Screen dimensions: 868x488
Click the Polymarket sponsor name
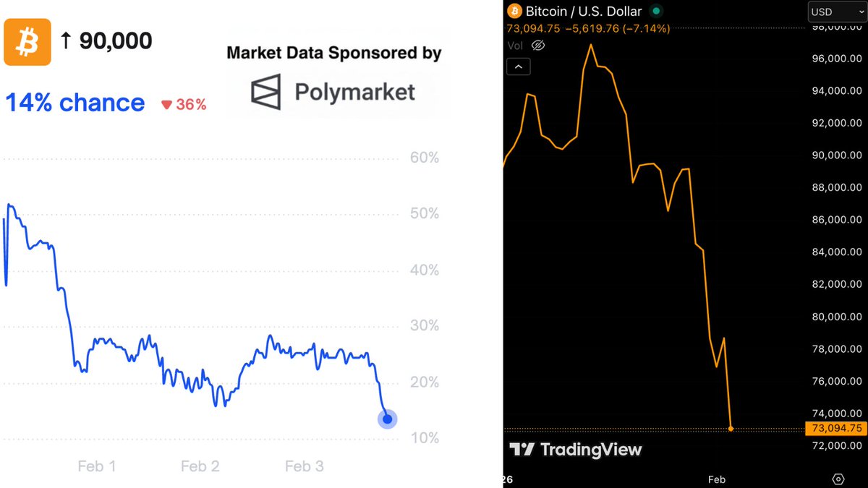[x=354, y=92]
